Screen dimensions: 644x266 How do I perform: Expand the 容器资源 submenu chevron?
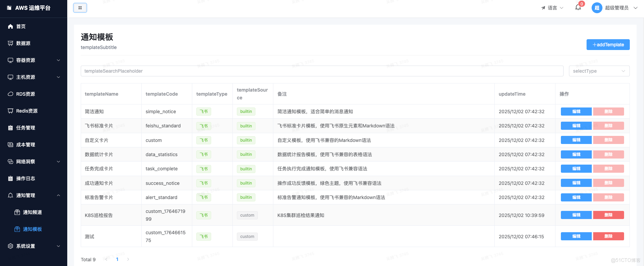(x=58, y=60)
